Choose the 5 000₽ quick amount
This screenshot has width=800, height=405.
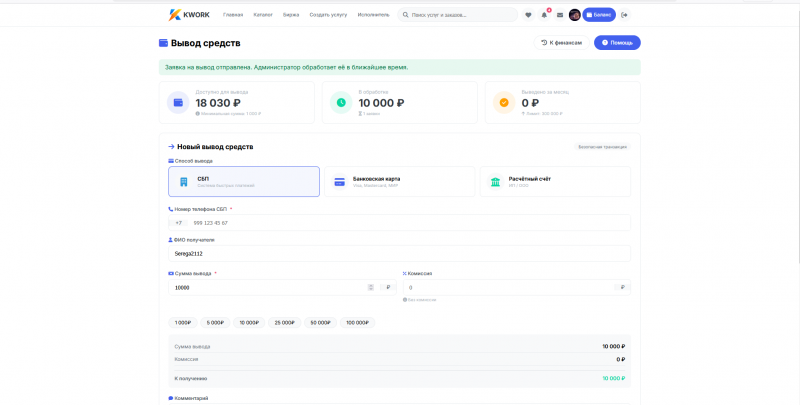tap(215, 322)
